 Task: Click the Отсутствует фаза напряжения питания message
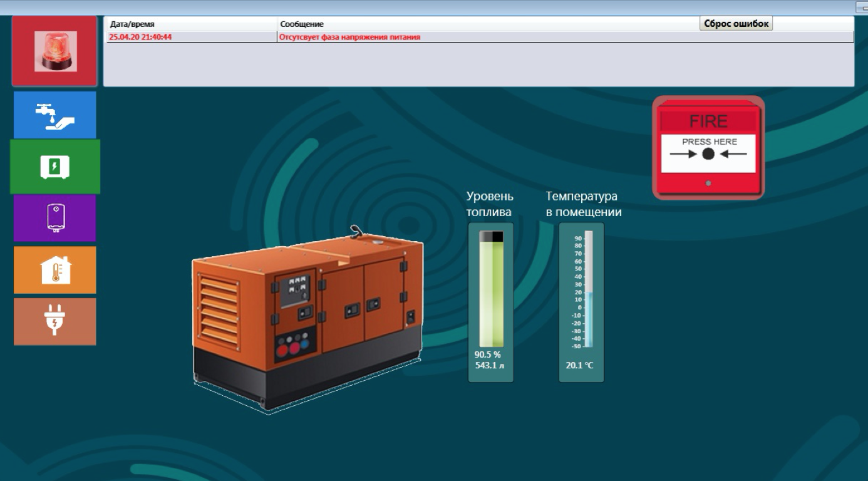tap(350, 38)
